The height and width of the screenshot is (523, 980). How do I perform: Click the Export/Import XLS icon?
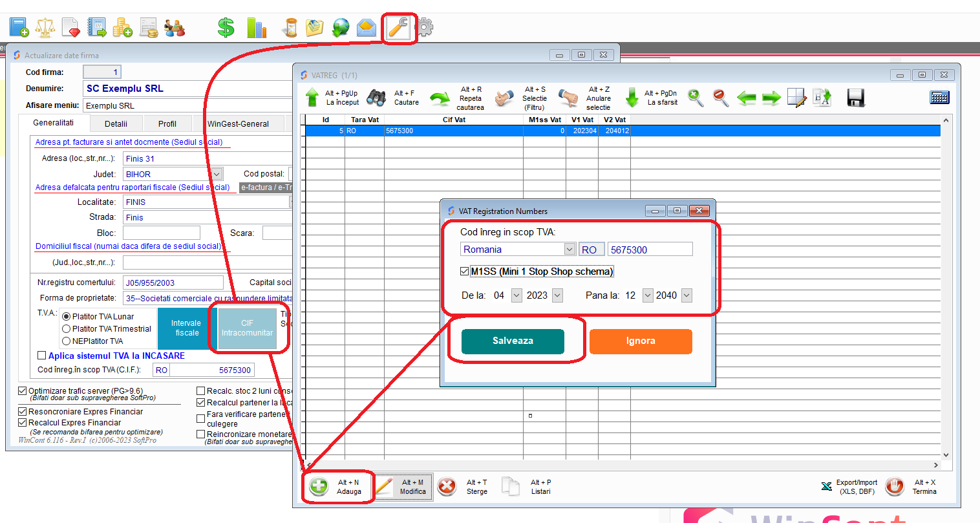pyautogui.click(x=827, y=487)
